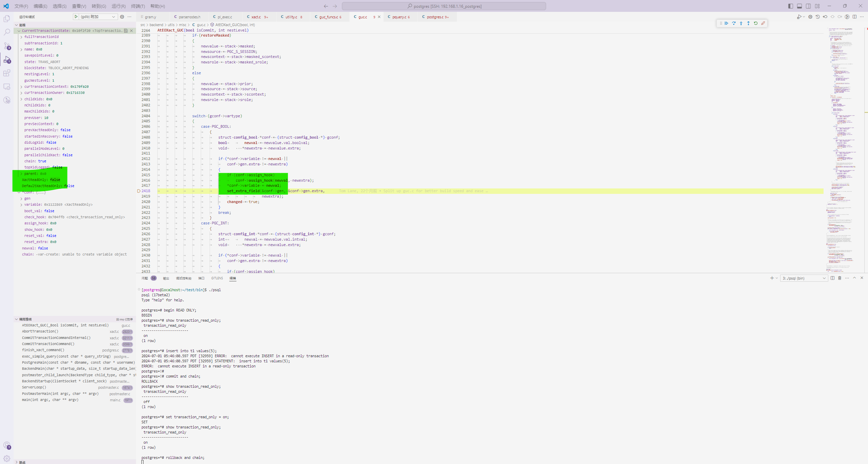Start debugging with the green play button
Viewport: 868px width, 464px height.
(76, 17)
